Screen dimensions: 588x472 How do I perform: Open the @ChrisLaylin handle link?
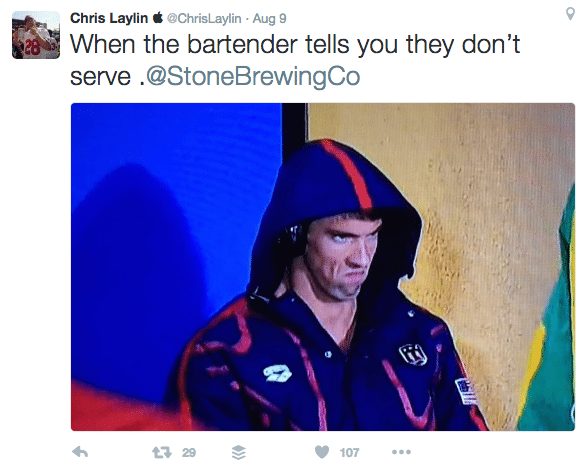(204, 18)
